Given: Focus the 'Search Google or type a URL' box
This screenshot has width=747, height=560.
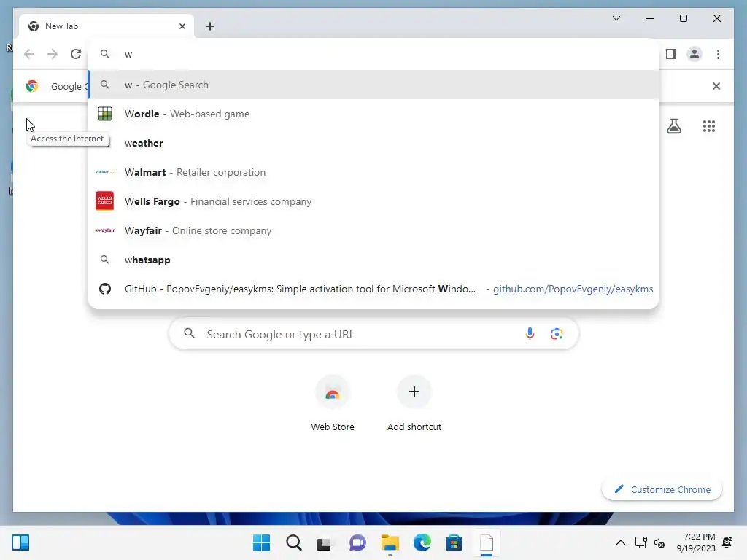Looking at the screenshot, I should (373, 334).
